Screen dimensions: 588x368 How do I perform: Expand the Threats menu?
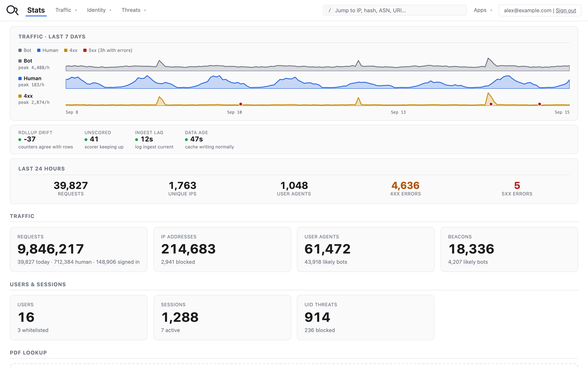(x=134, y=10)
